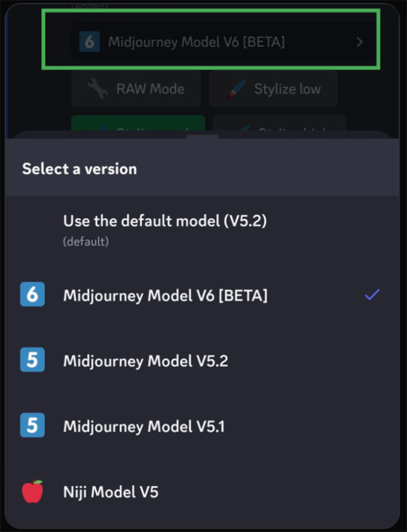Click the blue 6 icon in the version list
The height and width of the screenshot is (532, 407).
click(32, 294)
